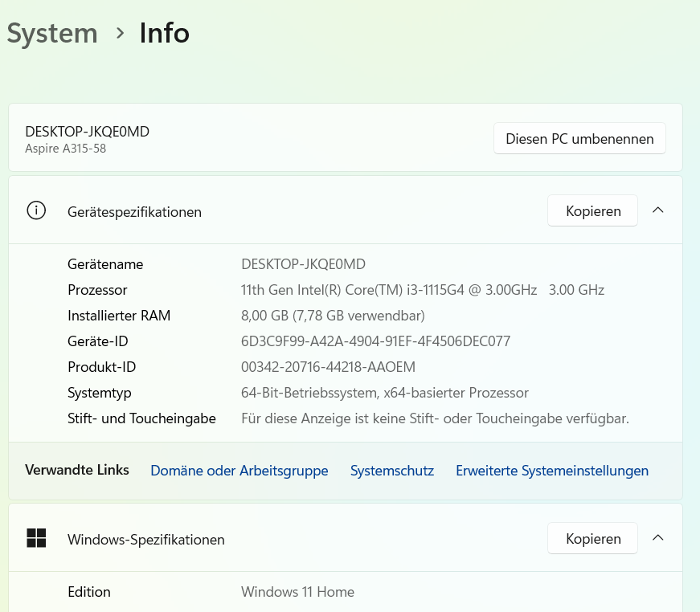This screenshot has height=612, width=700.
Task: Copy the Windows-Spezifikationen with Kopieren
Action: 592,538
